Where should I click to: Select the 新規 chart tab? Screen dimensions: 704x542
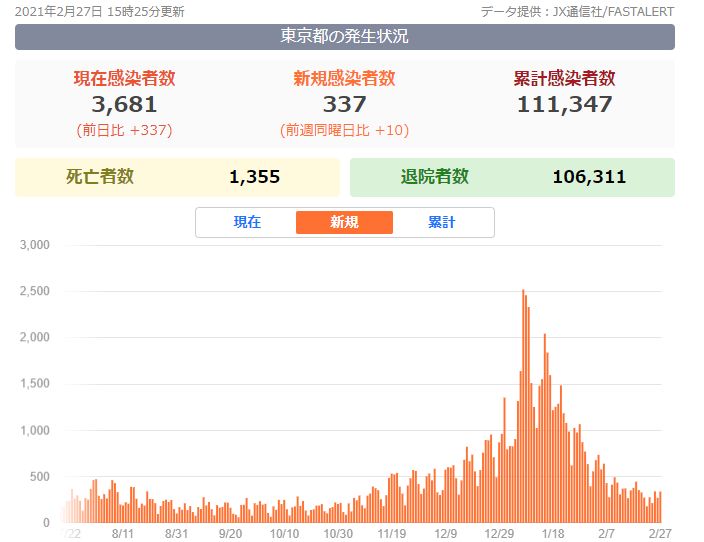(344, 222)
